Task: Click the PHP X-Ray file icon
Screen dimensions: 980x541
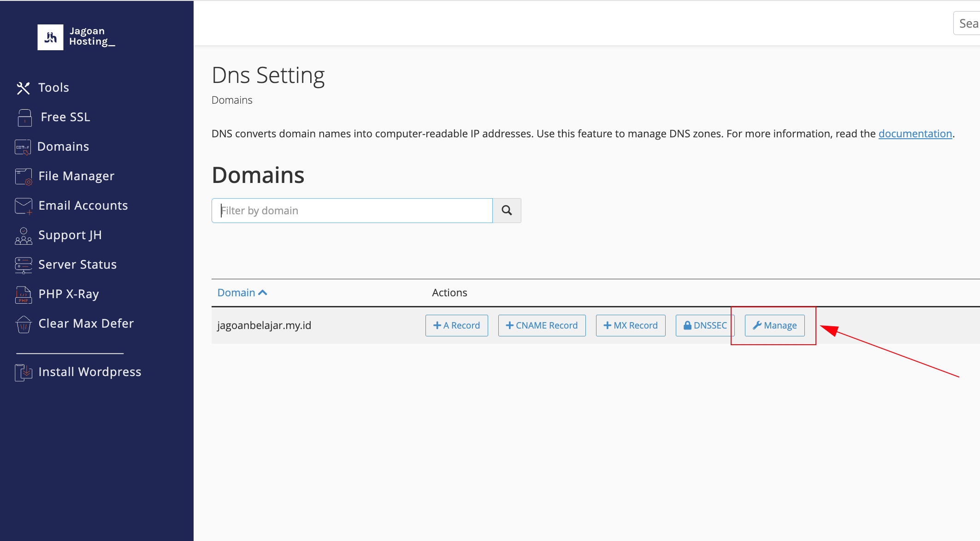Action: (24, 294)
